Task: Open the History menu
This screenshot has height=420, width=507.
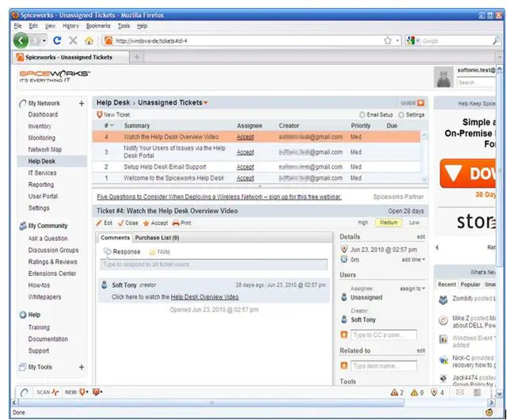Action: 71,26
